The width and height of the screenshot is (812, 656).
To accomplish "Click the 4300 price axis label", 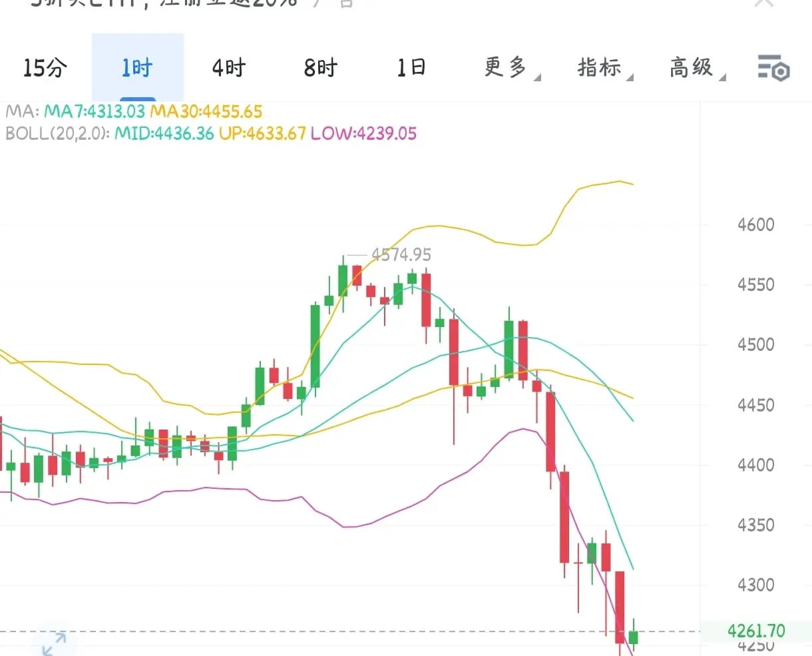I will click(756, 584).
